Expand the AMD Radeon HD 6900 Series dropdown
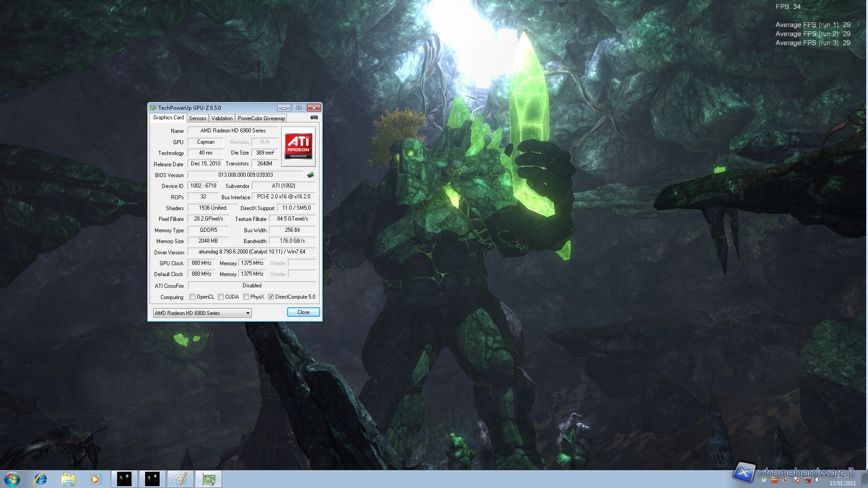868x488 pixels. point(248,313)
